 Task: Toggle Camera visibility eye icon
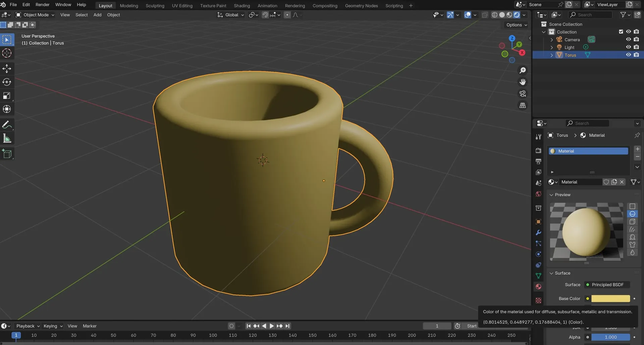pyautogui.click(x=628, y=40)
